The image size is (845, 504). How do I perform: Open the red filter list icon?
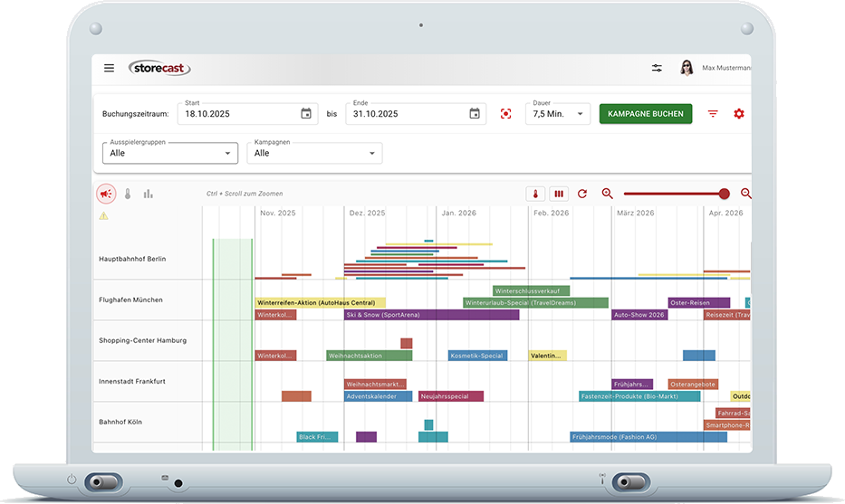click(713, 114)
